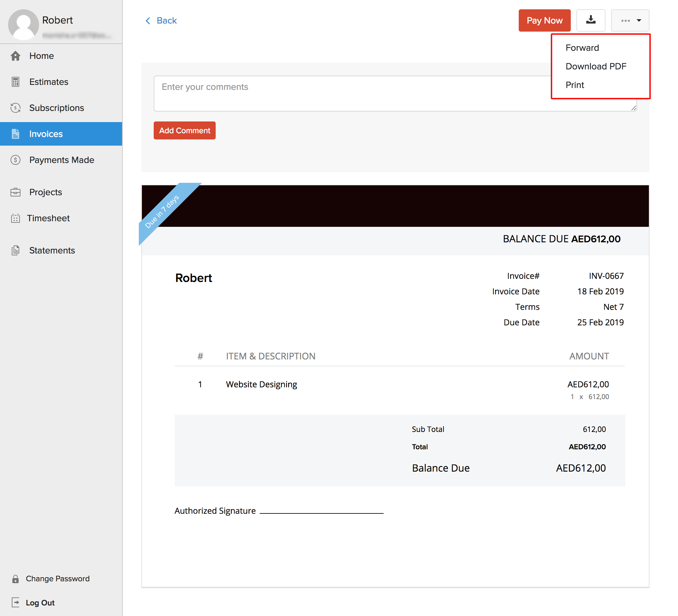Click the Change Password lock icon

pyautogui.click(x=15, y=579)
